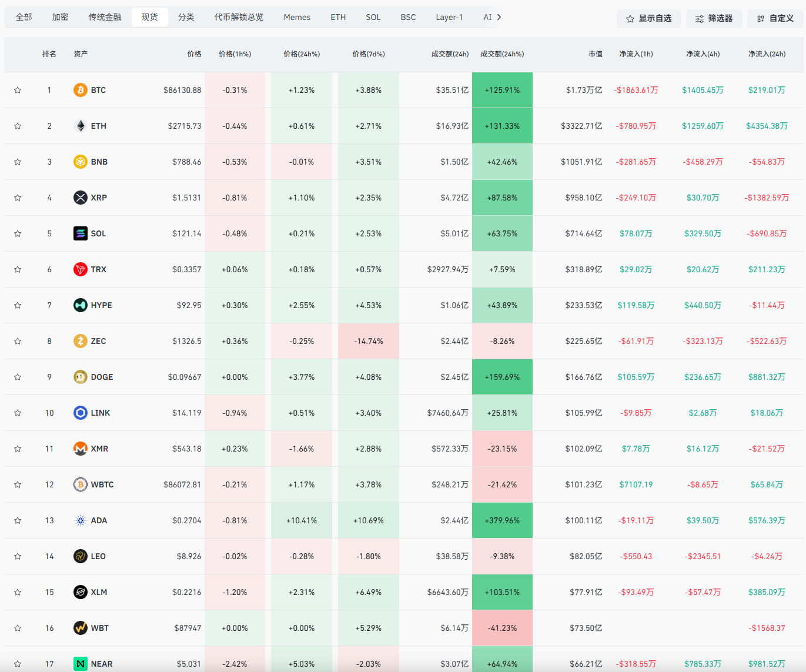Click the BTC coin logo
Image resolution: width=806 pixels, height=672 pixels.
81,90
